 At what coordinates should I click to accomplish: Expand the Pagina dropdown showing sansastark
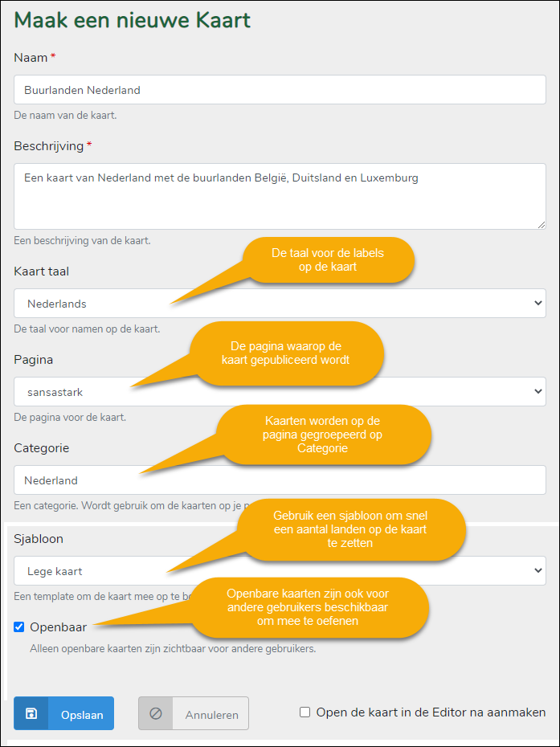point(280,392)
